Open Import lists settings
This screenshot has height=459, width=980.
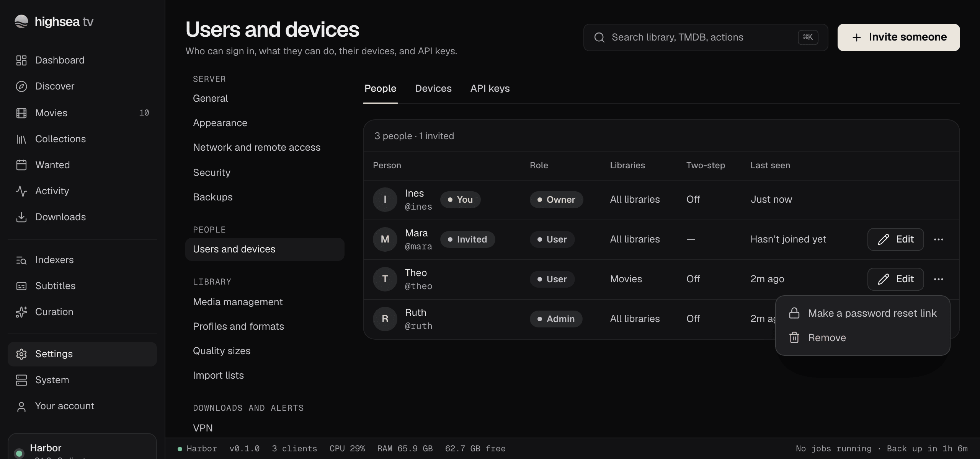[x=265, y=376]
